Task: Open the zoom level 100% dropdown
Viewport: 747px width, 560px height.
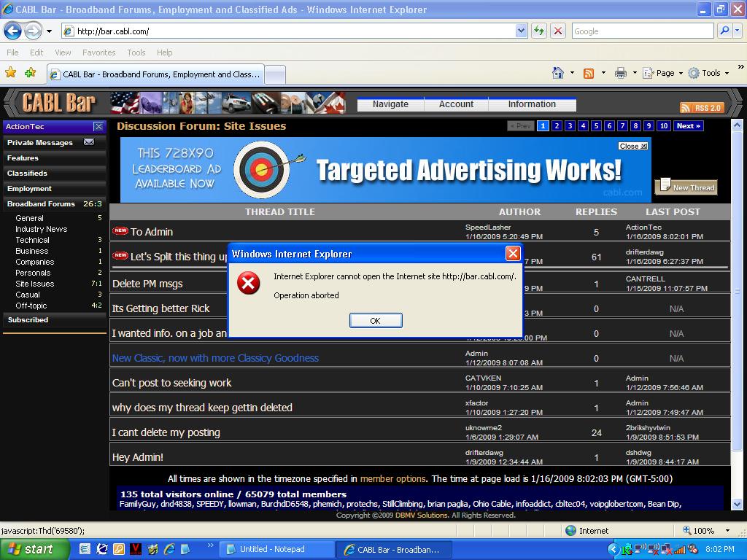Action: (727, 531)
